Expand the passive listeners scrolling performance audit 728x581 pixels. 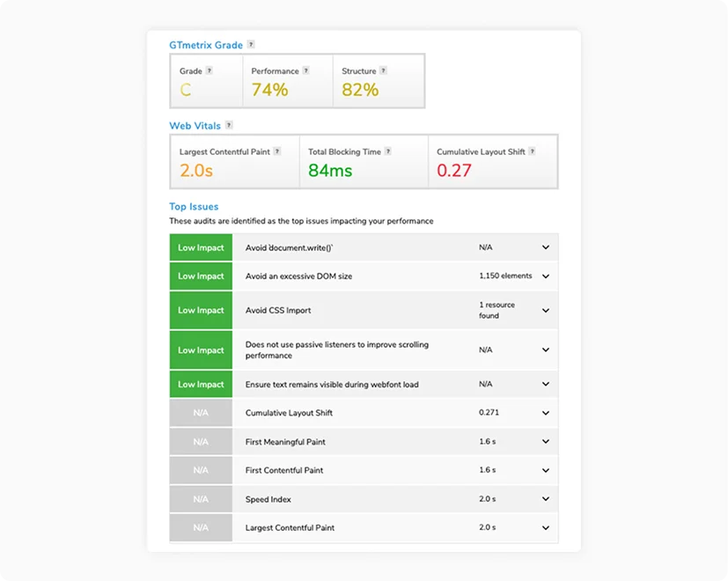pyautogui.click(x=545, y=349)
